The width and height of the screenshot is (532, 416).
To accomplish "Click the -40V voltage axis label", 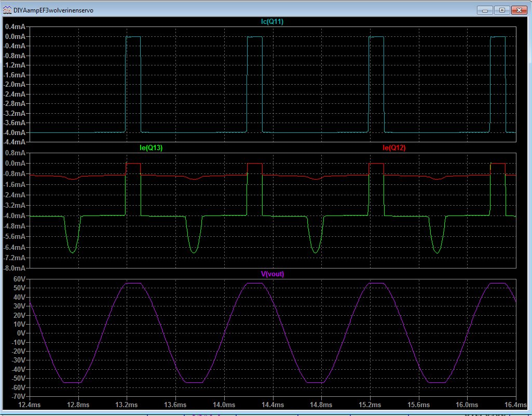I will point(18,369).
